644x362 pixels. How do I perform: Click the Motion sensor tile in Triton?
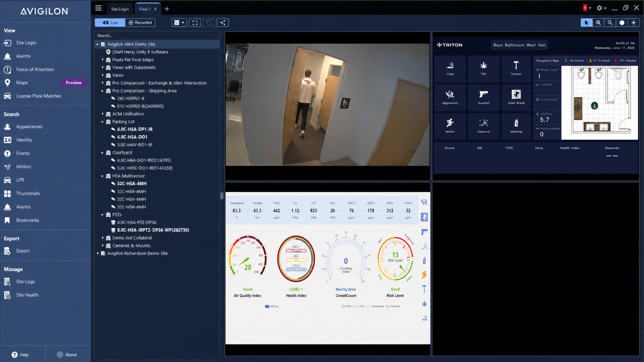[450, 126]
